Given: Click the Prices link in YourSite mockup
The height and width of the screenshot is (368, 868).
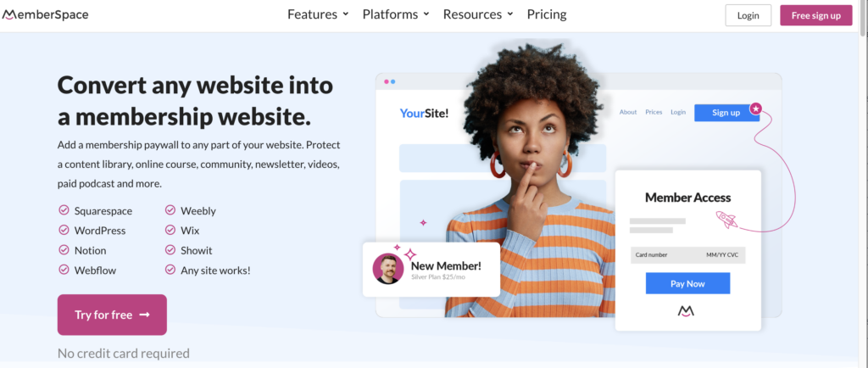Looking at the screenshot, I should [x=654, y=112].
